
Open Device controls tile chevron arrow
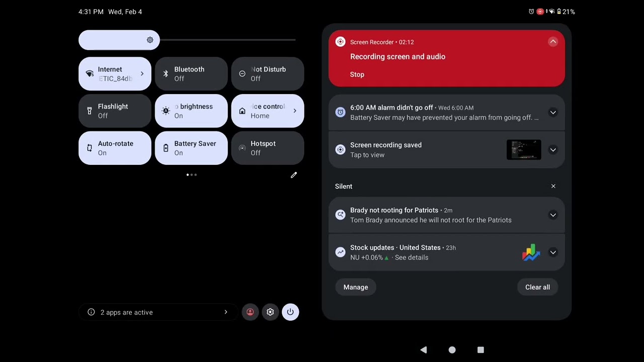[x=295, y=111]
